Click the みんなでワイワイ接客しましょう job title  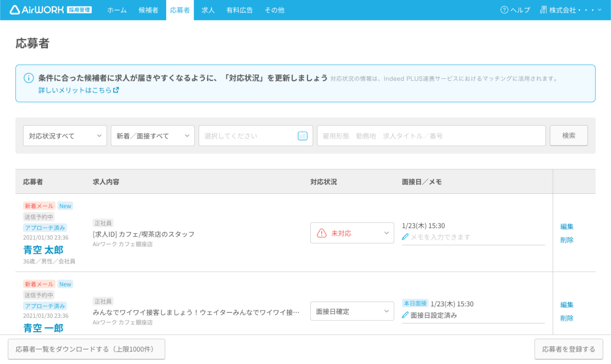coord(196,312)
